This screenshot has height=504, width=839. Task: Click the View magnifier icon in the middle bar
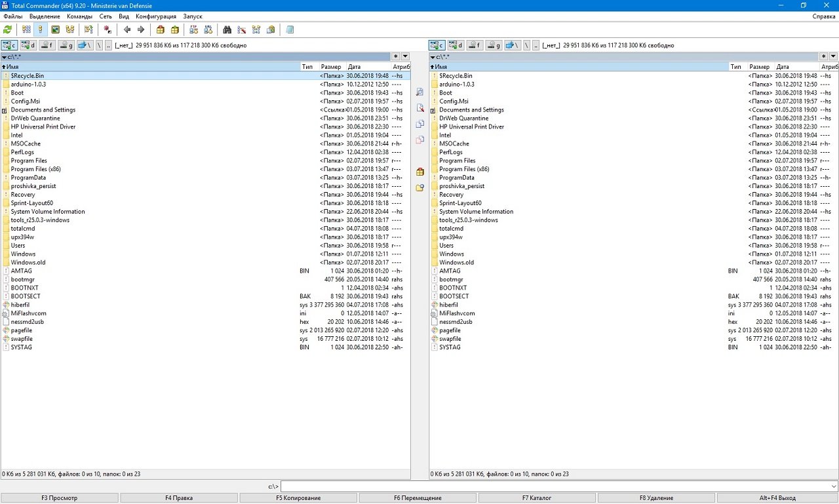pyautogui.click(x=420, y=92)
